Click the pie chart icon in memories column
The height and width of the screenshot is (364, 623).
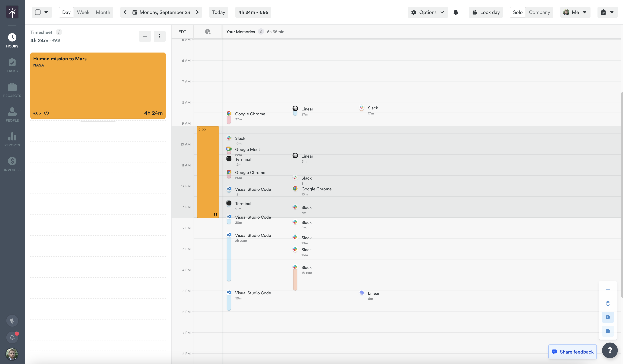(208, 32)
